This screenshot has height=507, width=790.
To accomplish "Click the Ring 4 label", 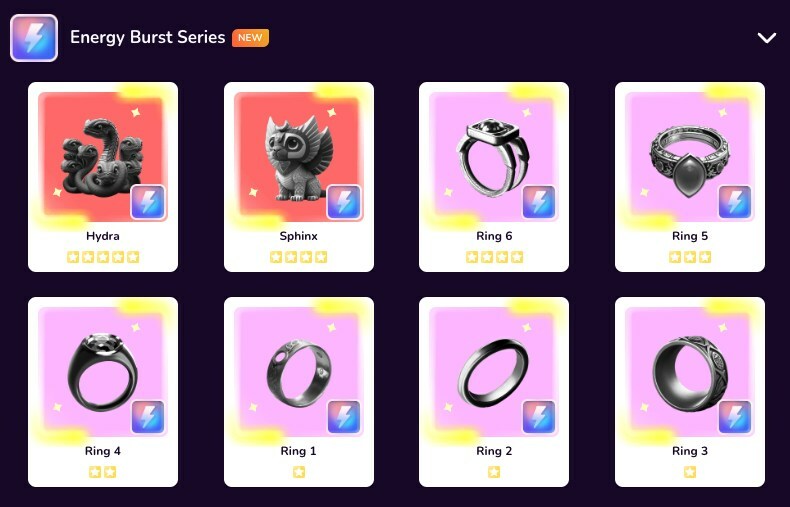I will [103, 451].
